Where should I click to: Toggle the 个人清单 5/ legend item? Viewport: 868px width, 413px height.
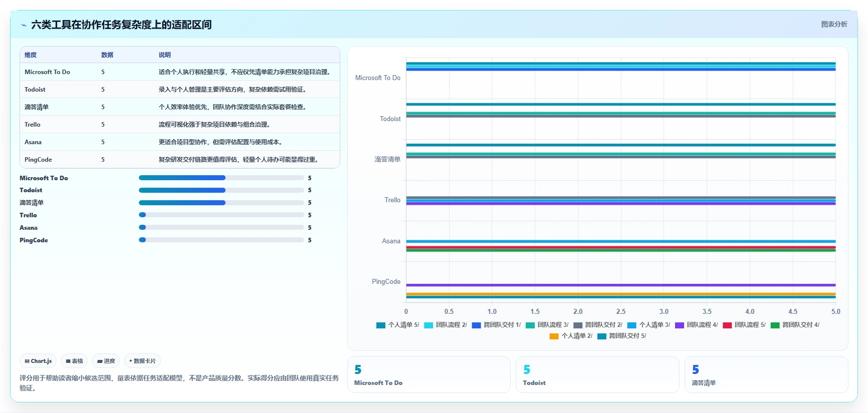[x=397, y=325]
